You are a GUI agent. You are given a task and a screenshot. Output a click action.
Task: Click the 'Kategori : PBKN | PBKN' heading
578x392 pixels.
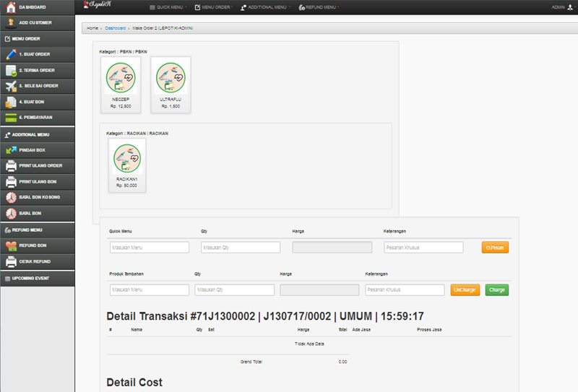coord(123,51)
